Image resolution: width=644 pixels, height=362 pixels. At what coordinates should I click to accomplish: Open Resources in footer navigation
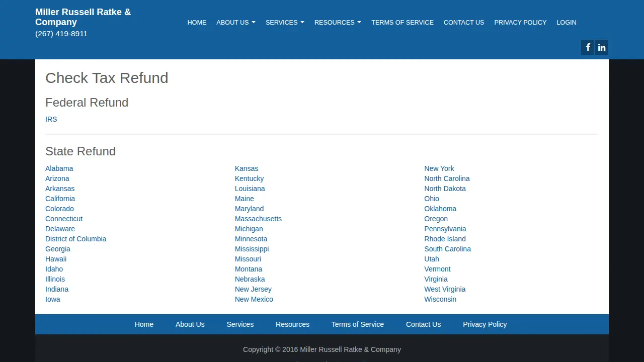click(x=293, y=324)
